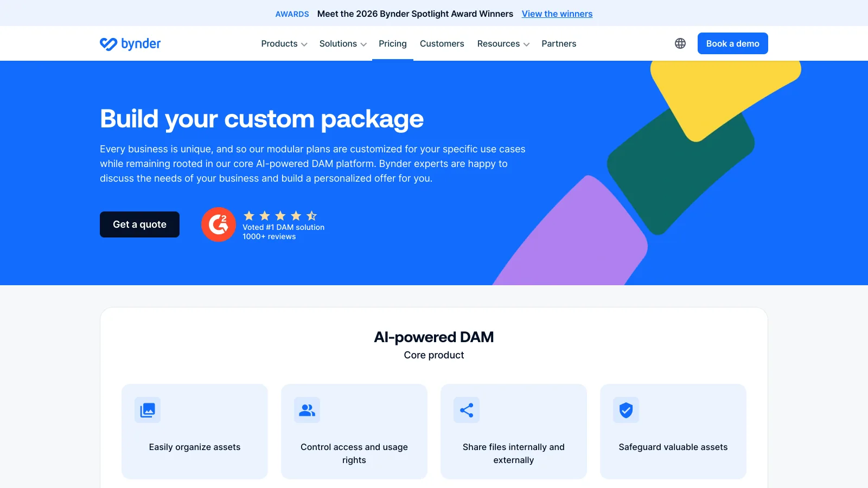868x488 pixels.
Task: Follow the View the winners link
Action: 557,14
